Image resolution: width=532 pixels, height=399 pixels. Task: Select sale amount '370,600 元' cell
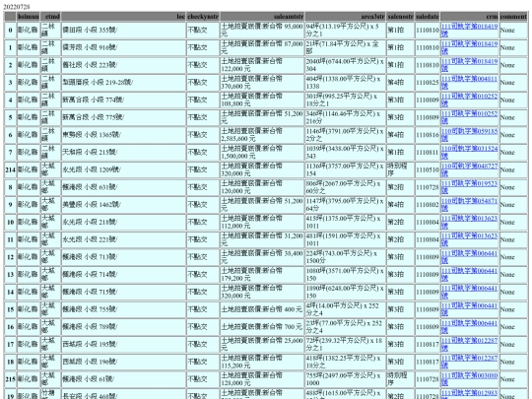point(262,83)
